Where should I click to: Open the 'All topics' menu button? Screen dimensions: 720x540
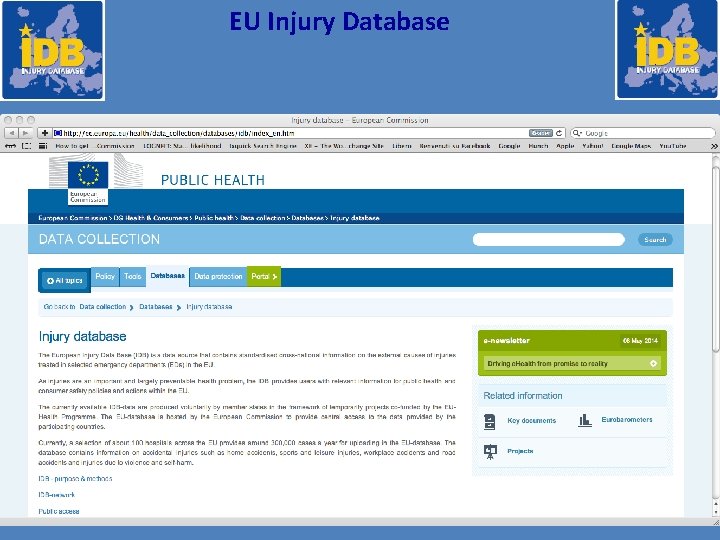coord(65,281)
